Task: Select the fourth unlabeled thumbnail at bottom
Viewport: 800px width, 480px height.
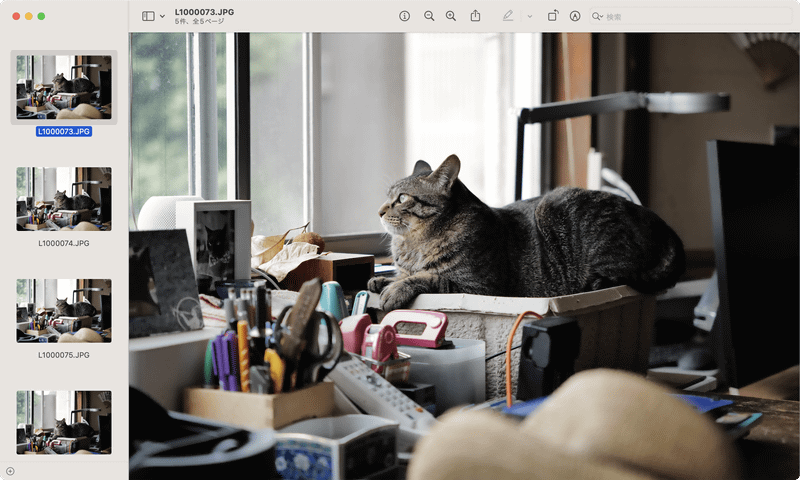Action: point(64,422)
